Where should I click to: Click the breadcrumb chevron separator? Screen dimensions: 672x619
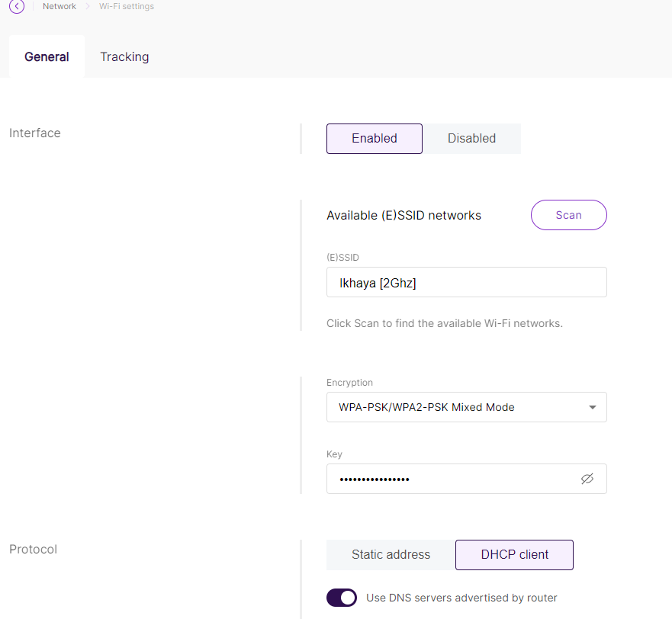pos(88,6)
